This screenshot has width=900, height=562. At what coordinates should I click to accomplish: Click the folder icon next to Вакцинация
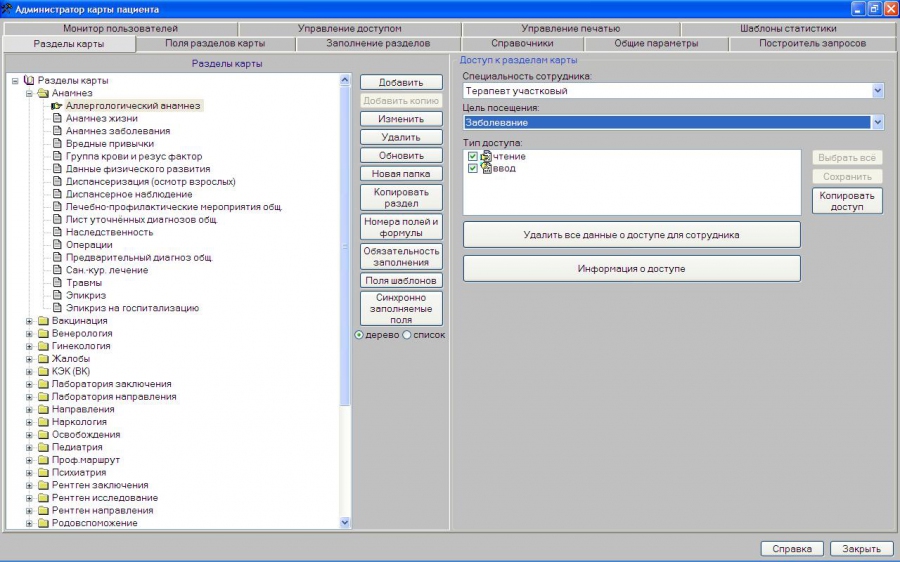tap(43, 321)
